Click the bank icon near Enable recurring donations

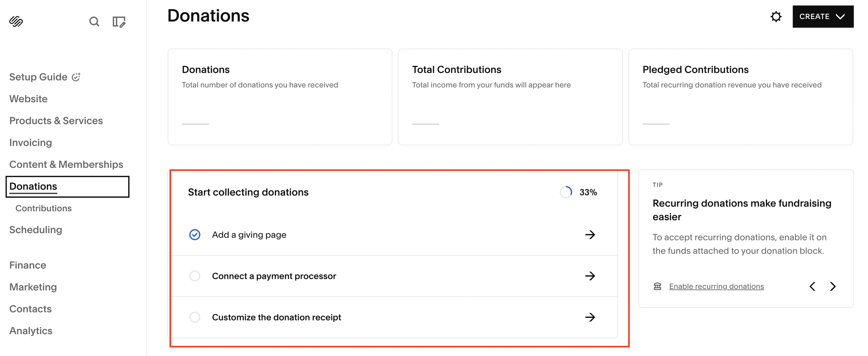[x=657, y=286]
